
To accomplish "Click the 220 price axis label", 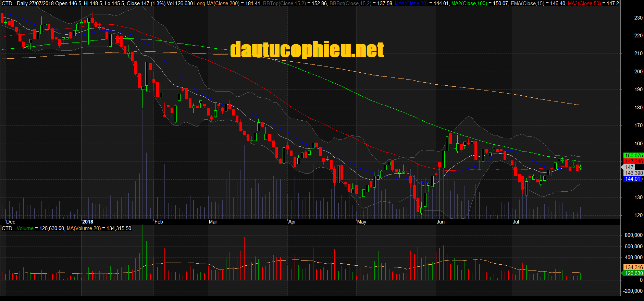I will [639, 35].
